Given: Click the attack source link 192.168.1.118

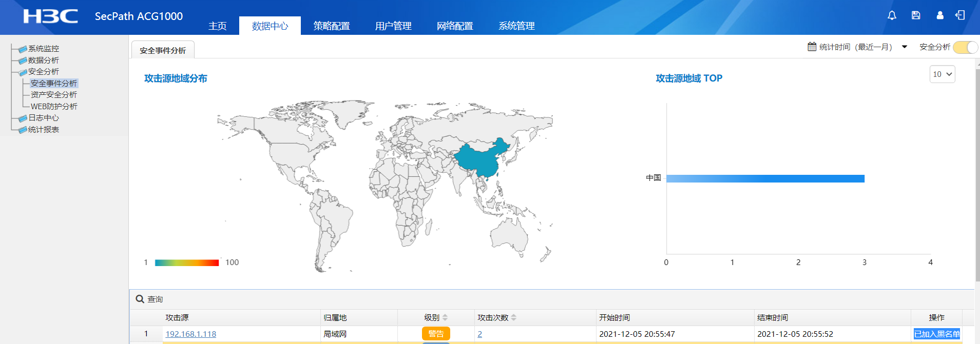Looking at the screenshot, I should click(x=191, y=334).
